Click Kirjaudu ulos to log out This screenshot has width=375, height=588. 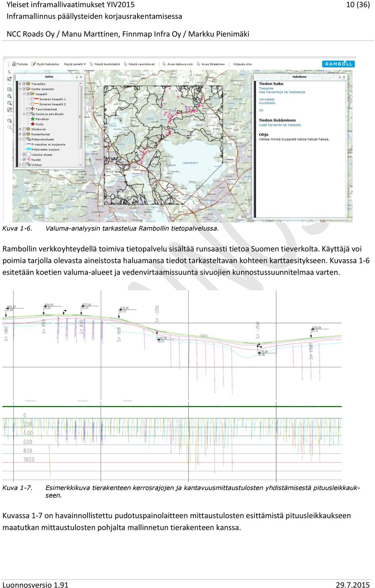[243, 64]
